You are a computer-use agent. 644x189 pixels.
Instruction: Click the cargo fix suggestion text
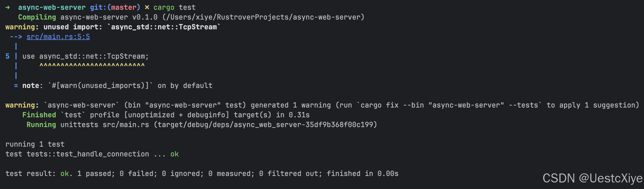[449, 105]
